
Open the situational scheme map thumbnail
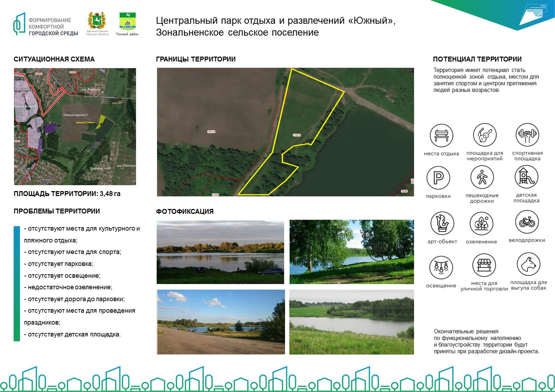tap(75, 126)
